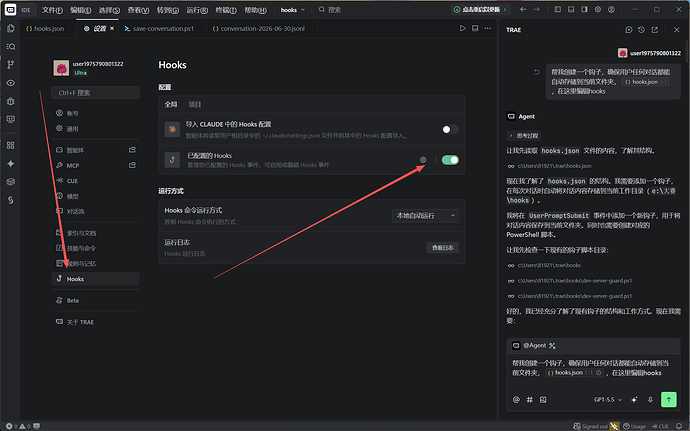690x431 pixels.
Task: Select the 全局 tab under 配置
Action: [x=171, y=104]
